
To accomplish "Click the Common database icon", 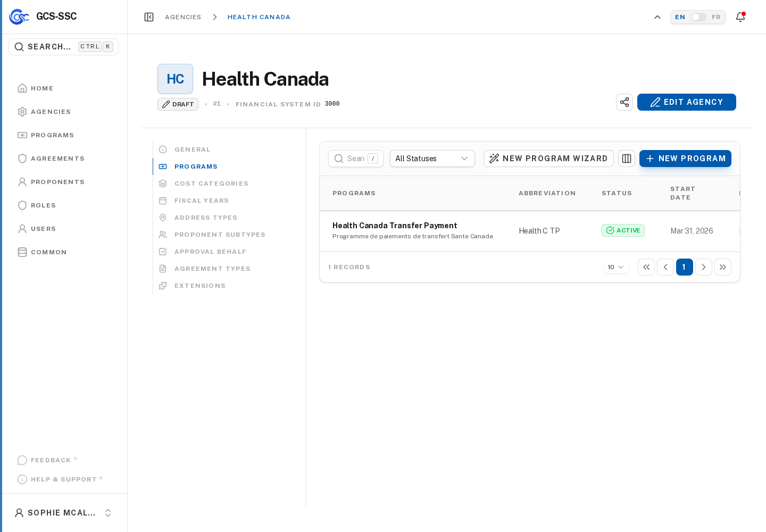I will click(x=22, y=252).
